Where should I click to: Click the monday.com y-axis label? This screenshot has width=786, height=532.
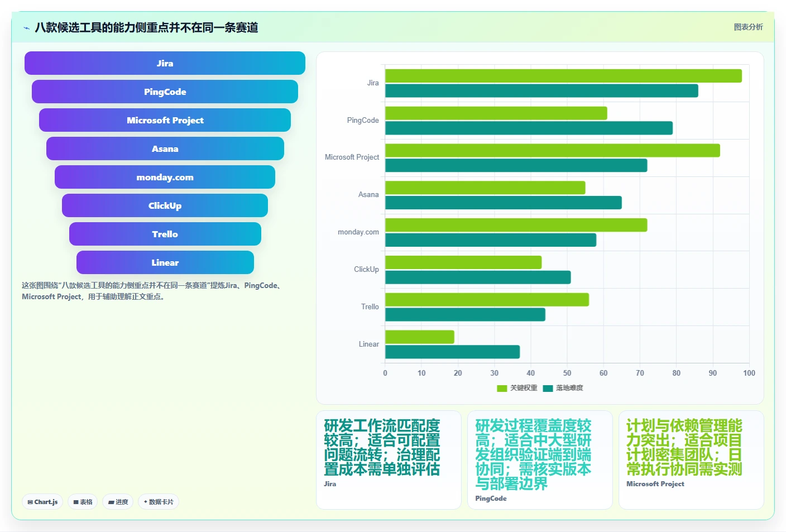coord(358,232)
